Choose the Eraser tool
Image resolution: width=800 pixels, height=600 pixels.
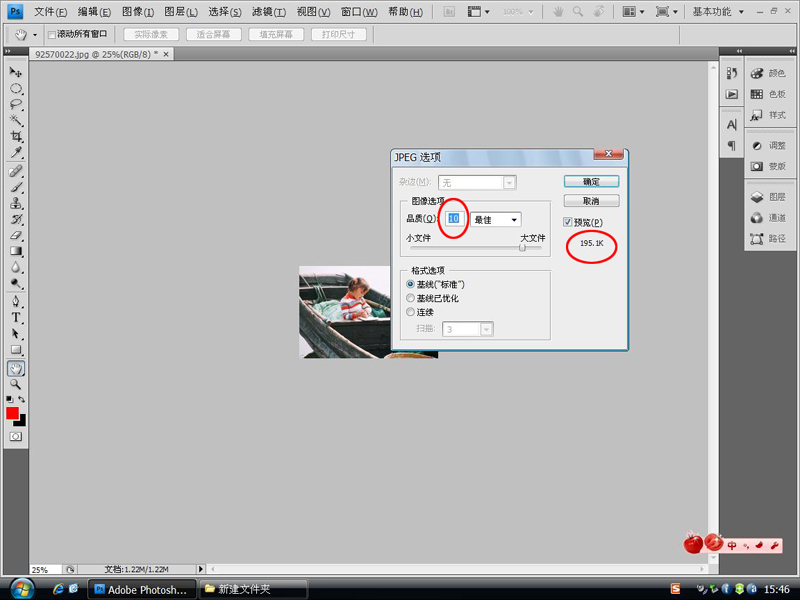16,235
